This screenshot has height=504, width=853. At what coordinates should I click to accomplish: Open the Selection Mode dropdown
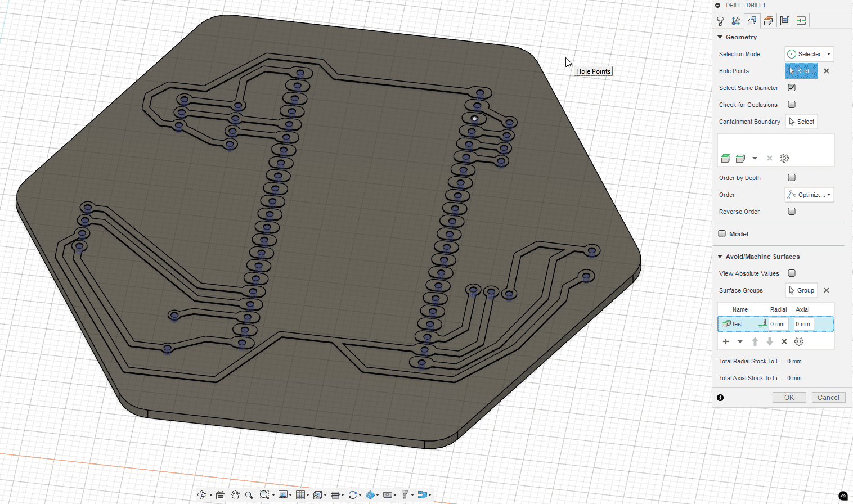809,54
